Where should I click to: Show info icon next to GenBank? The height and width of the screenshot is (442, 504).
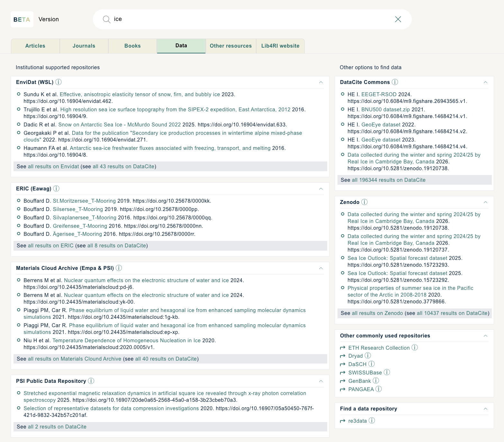376,381
